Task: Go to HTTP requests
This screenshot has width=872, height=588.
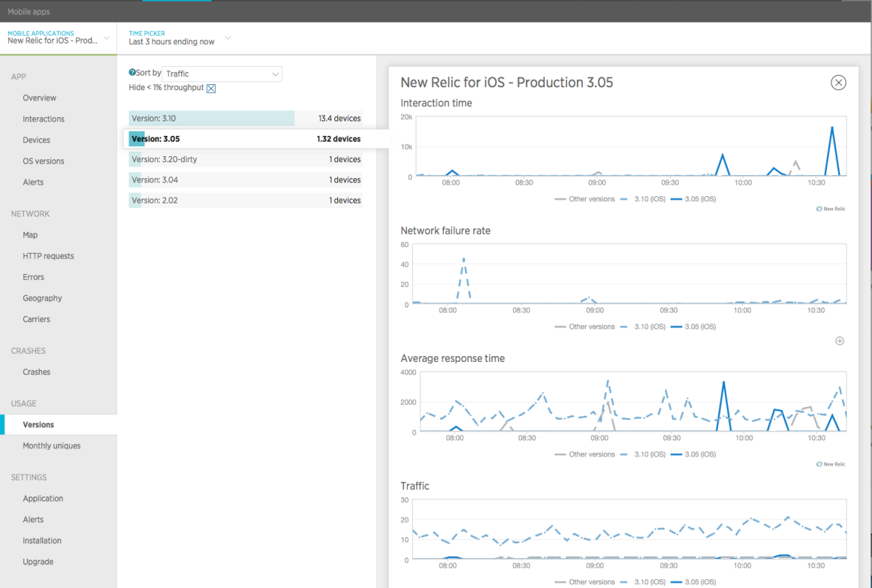Action: (x=48, y=257)
